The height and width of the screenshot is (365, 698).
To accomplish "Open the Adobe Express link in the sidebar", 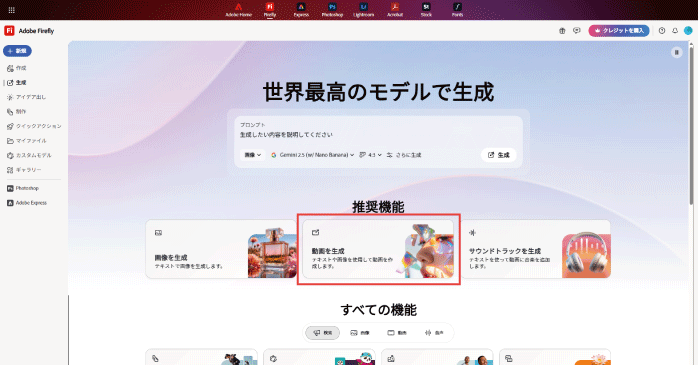I will coord(27,203).
